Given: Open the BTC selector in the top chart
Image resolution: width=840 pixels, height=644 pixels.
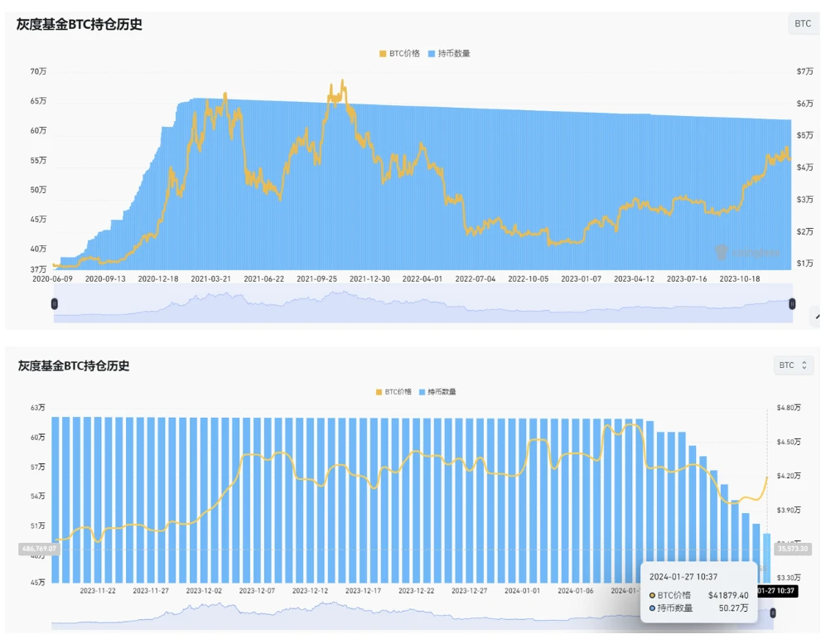Looking at the screenshot, I should coord(803,24).
